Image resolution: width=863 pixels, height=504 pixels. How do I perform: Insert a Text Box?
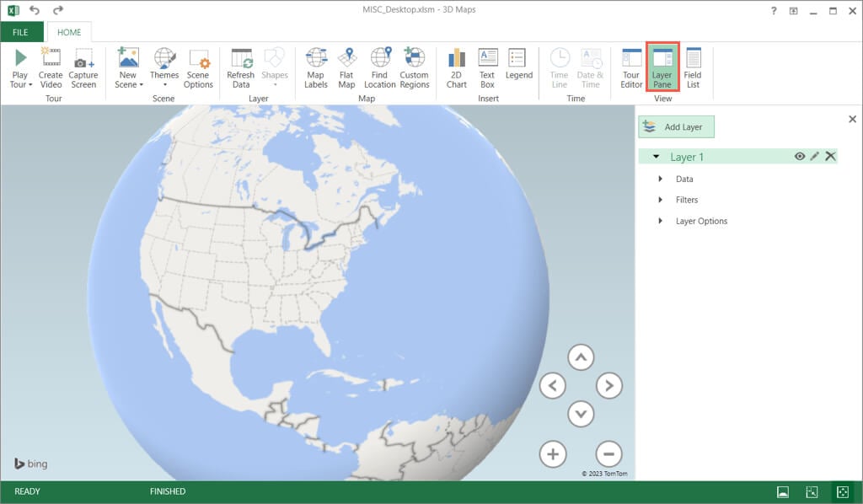point(488,67)
